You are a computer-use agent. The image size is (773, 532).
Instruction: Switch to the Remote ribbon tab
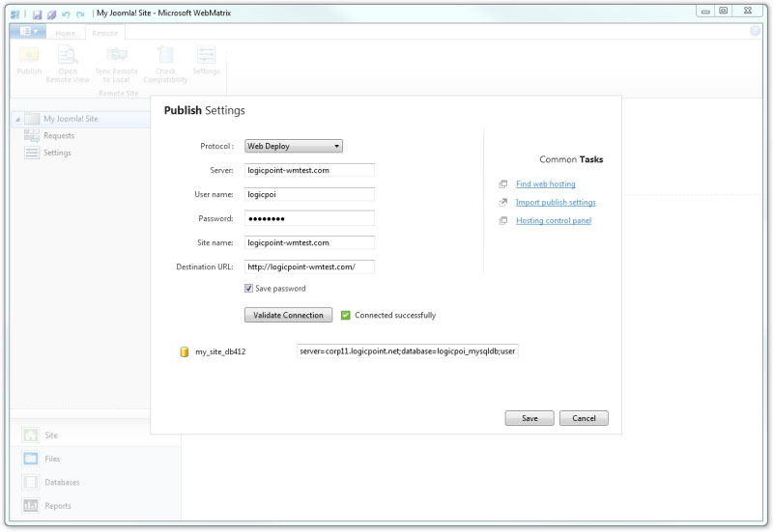pyautogui.click(x=105, y=33)
